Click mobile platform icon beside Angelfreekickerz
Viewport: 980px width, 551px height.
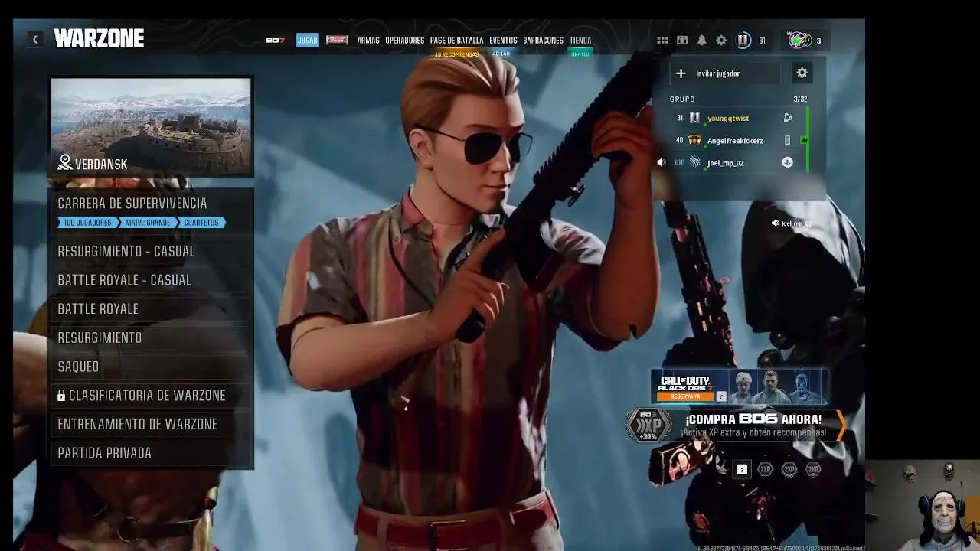coord(787,140)
